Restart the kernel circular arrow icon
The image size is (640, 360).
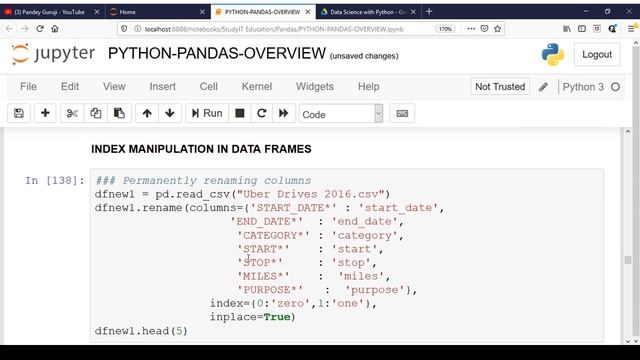pos(262,113)
